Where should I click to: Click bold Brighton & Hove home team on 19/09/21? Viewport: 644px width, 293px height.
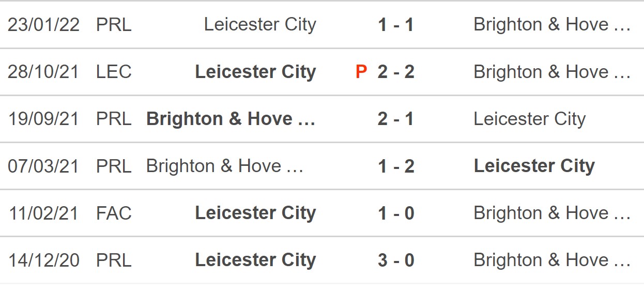231,119
